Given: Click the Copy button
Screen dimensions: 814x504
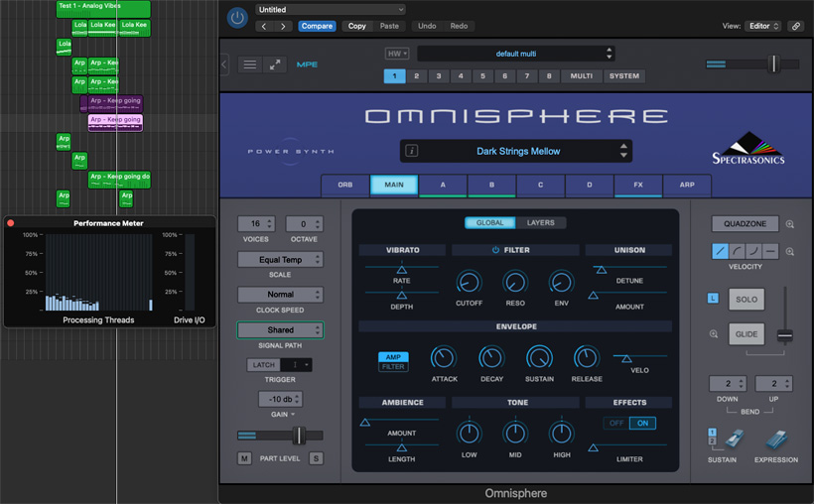Looking at the screenshot, I should pyautogui.click(x=356, y=26).
